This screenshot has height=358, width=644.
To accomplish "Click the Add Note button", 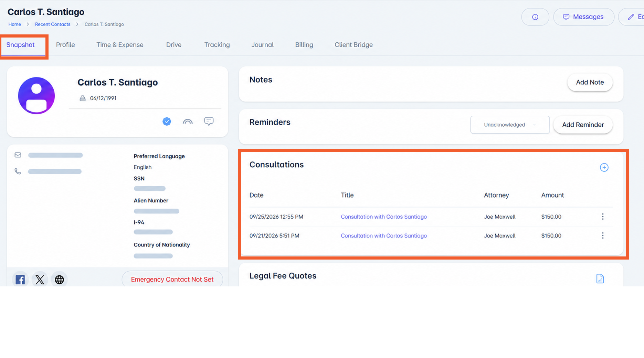I will pyautogui.click(x=590, y=82).
